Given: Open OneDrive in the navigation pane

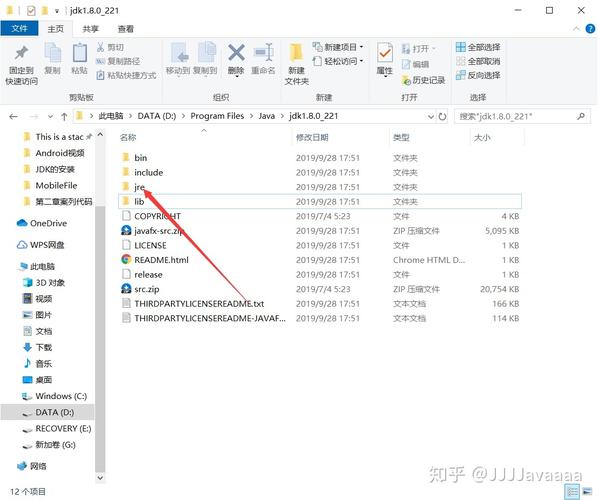Looking at the screenshot, I should tap(48, 223).
